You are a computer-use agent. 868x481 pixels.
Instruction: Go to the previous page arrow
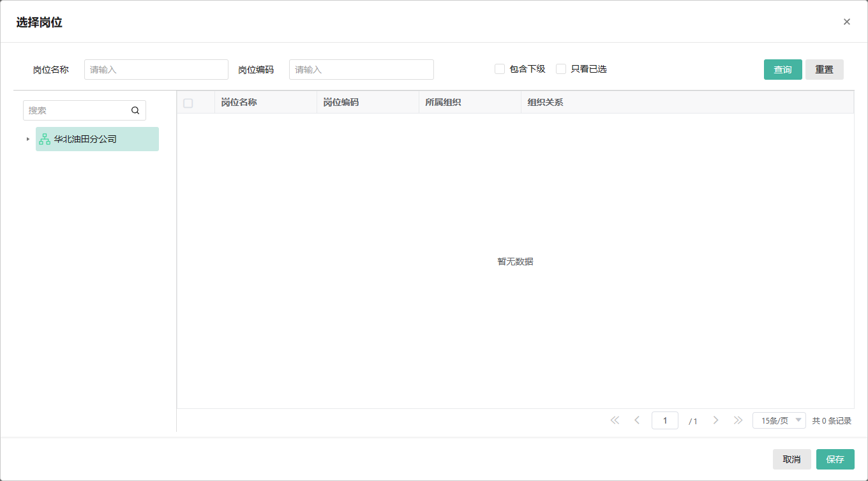[x=637, y=420]
